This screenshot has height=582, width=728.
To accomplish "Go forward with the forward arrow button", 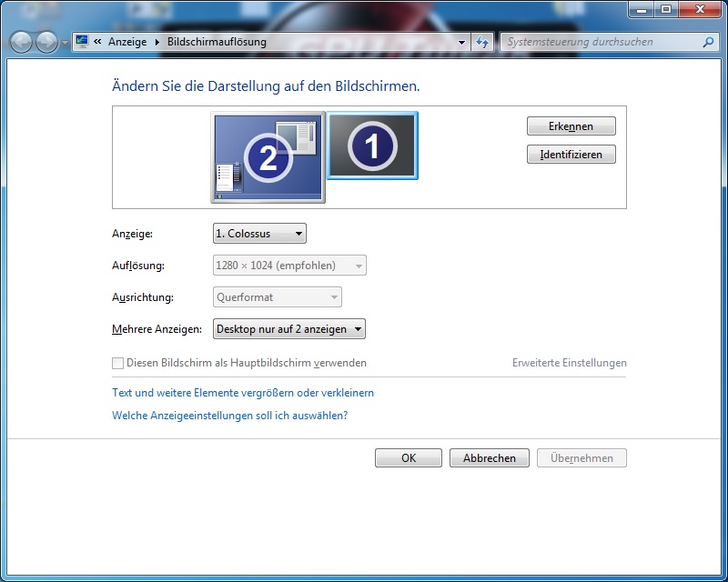I will 47,42.
